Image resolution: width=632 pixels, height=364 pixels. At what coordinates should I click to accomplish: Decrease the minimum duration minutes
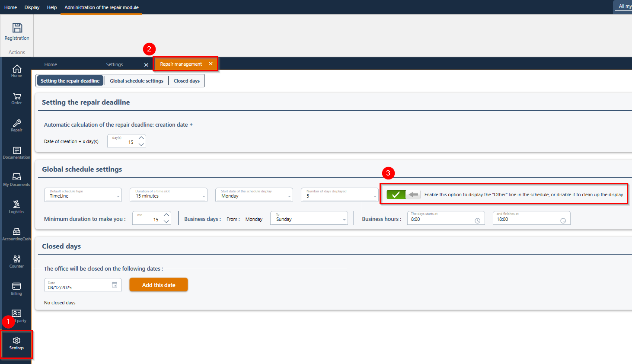[x=166, y=222]
